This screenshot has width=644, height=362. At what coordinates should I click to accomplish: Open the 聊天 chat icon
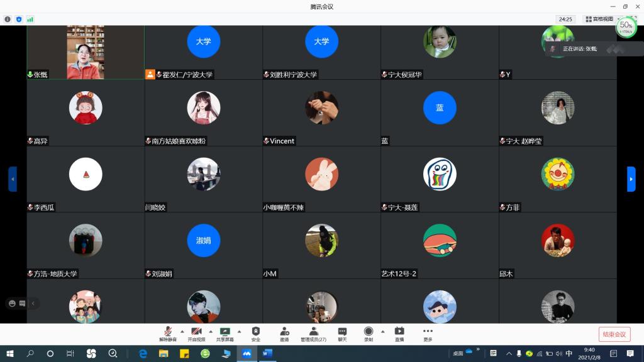point(342,333)
